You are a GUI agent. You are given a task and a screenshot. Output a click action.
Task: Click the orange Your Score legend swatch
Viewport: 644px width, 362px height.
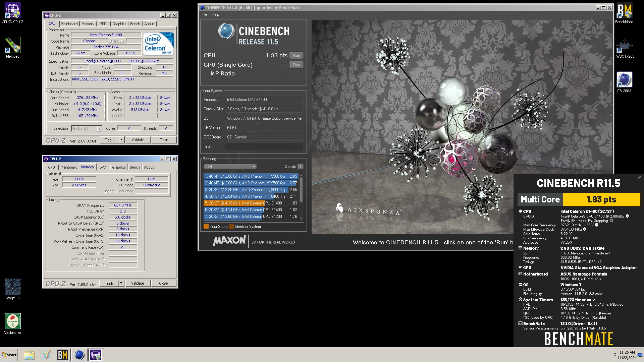[206, 227]
